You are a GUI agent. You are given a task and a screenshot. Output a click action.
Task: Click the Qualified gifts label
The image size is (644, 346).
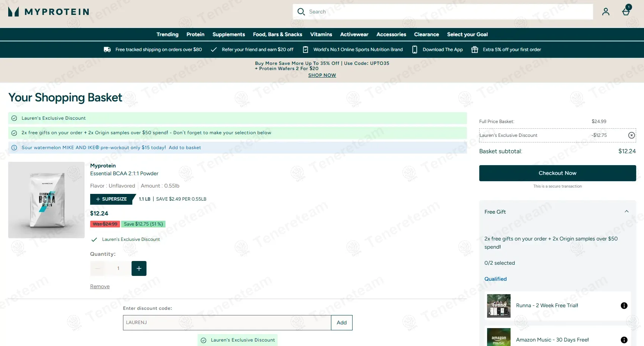coord(496,279)
